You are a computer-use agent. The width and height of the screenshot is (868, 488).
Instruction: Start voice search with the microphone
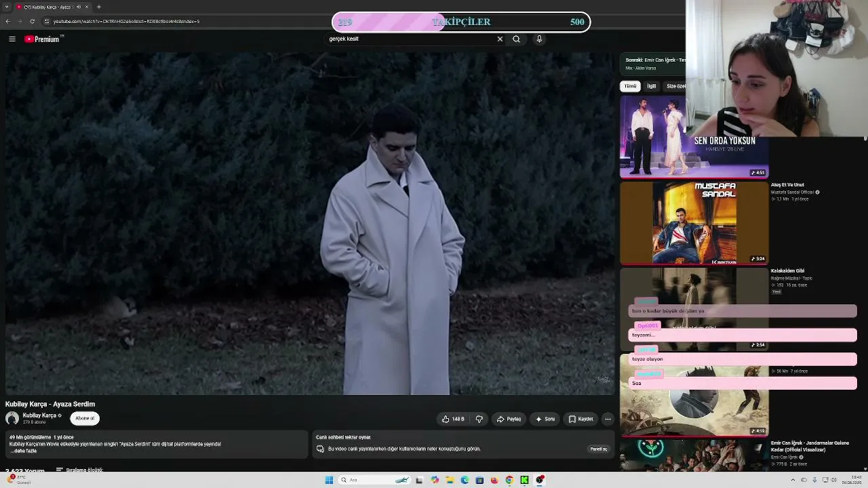540,39
